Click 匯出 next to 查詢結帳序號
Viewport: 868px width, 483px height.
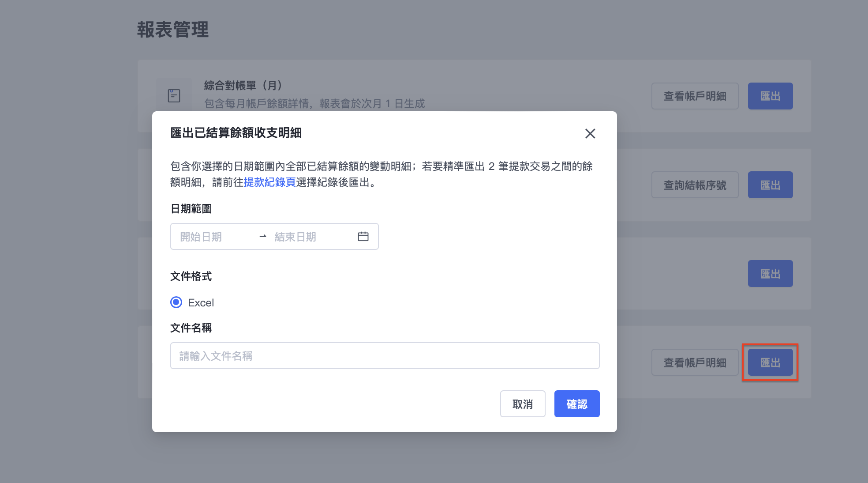coord(771,185)
